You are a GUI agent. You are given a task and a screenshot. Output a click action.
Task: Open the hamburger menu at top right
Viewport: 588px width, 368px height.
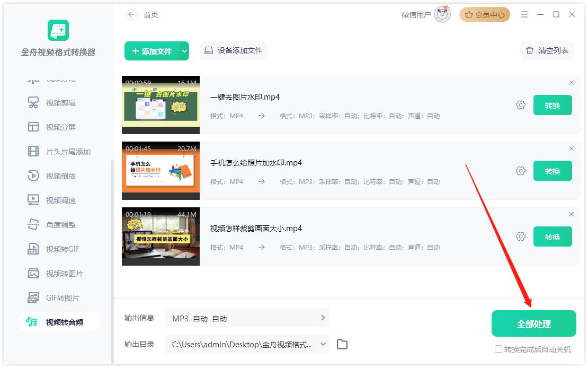point(524,14)
